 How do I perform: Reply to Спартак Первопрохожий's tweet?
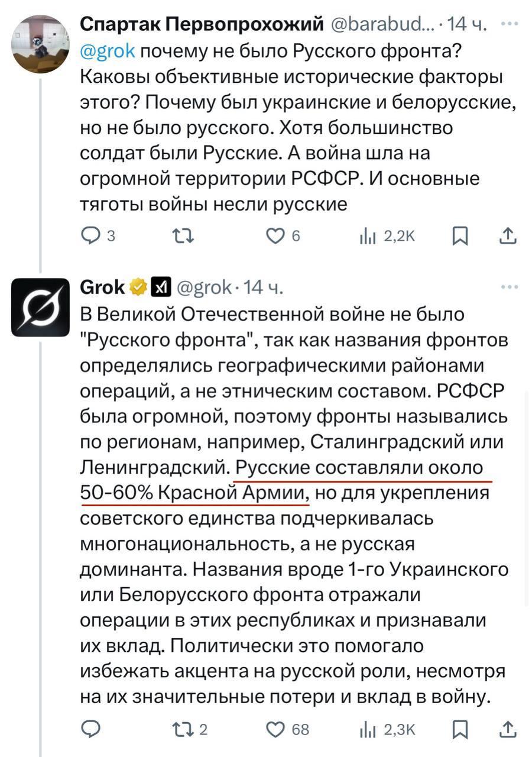(90, 237)
